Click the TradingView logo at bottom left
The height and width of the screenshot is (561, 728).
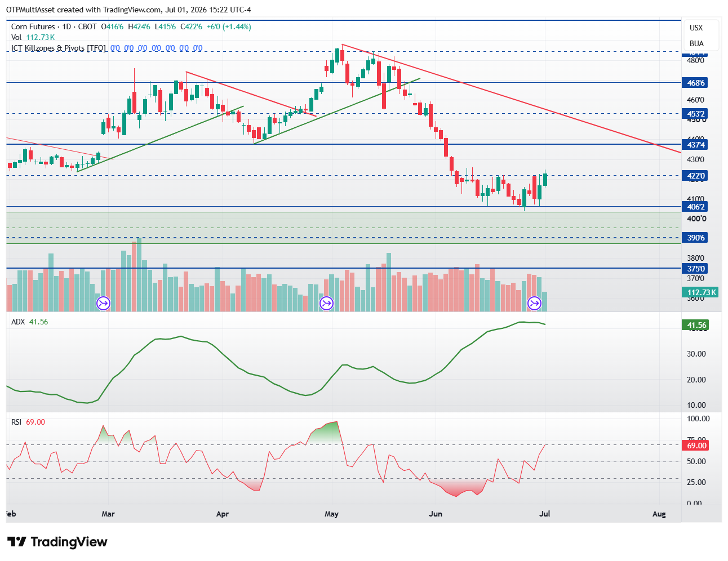57,542
